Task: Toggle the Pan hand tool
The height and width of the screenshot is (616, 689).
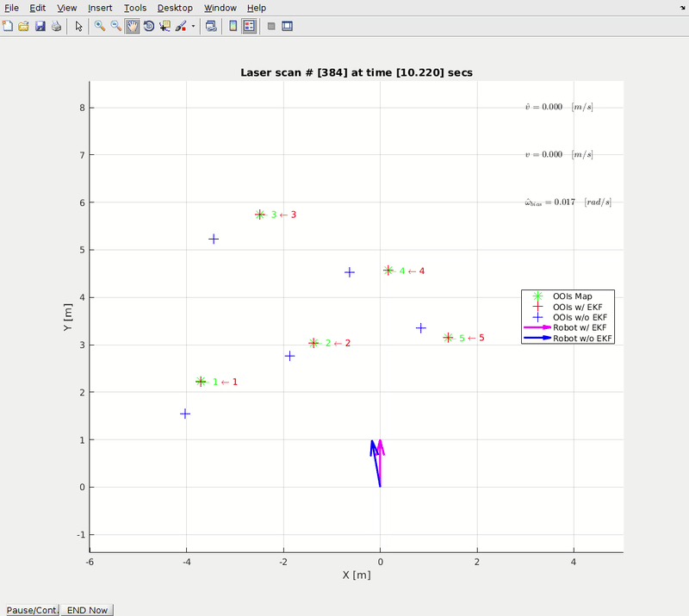Action: coord(133,27)
